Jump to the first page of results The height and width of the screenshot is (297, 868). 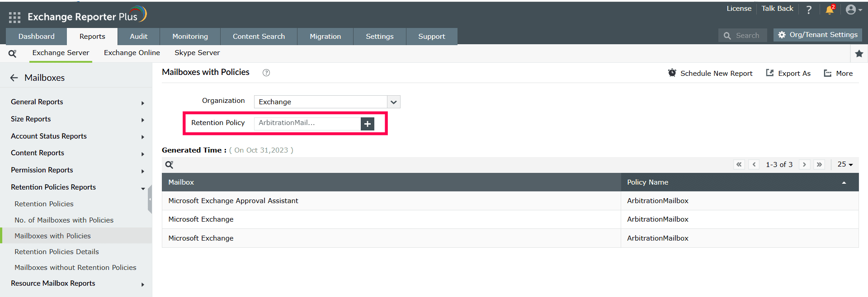(739, 164)
